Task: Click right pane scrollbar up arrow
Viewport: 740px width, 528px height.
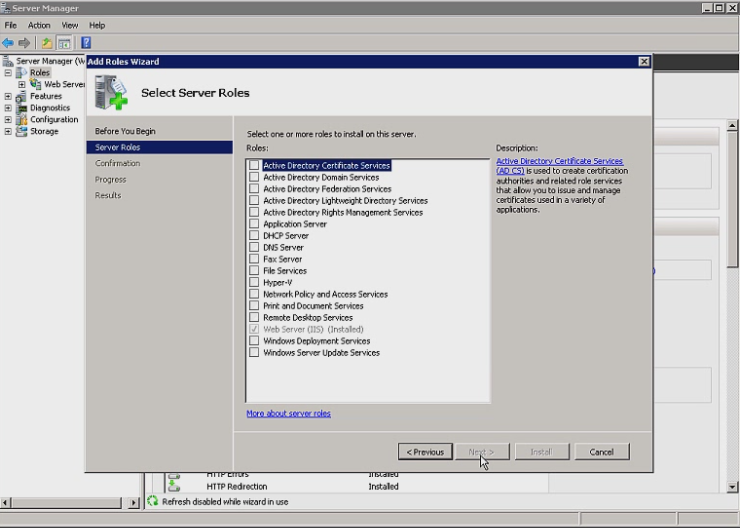Action: [x=732, y=126]
